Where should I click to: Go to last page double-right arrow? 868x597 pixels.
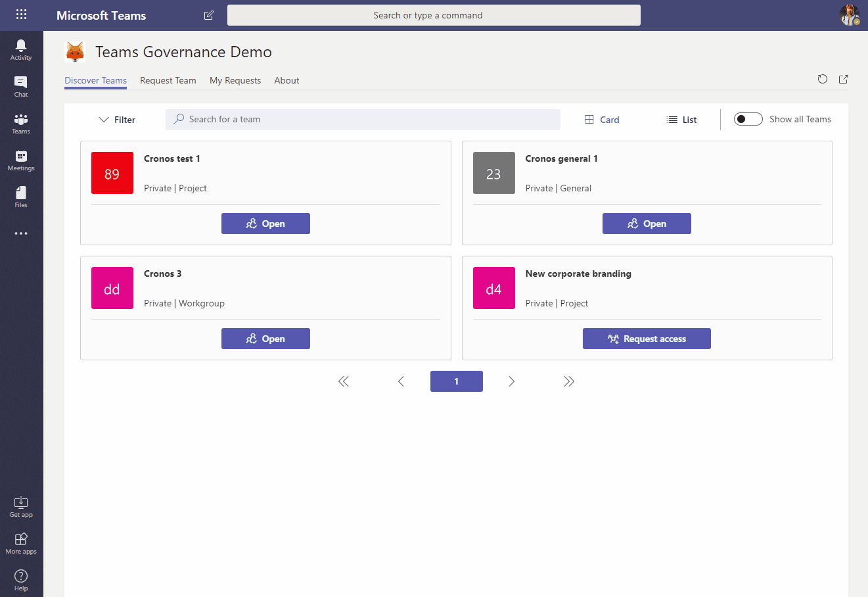[569, 381]
